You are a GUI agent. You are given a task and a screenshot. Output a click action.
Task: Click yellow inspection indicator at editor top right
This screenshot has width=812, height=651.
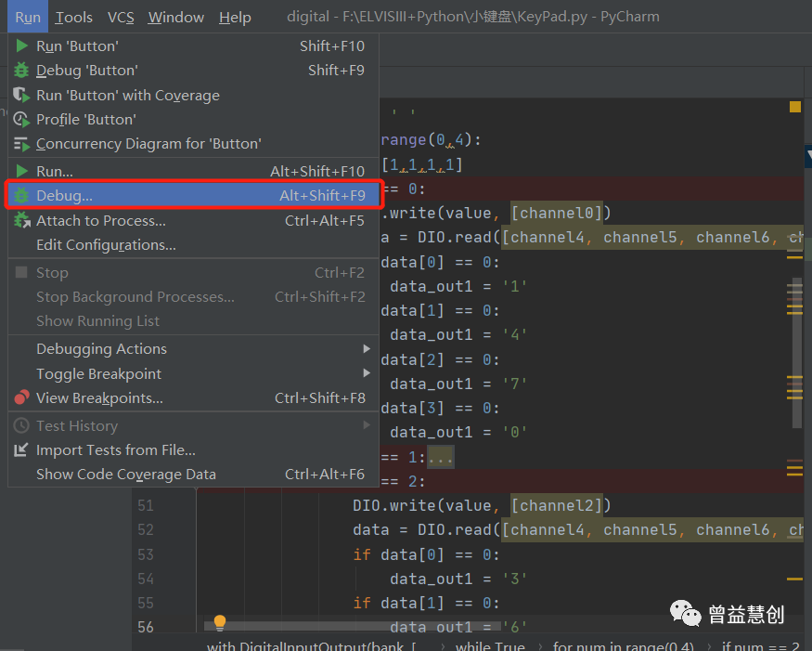pyautogui.click(x=795, y=107)
